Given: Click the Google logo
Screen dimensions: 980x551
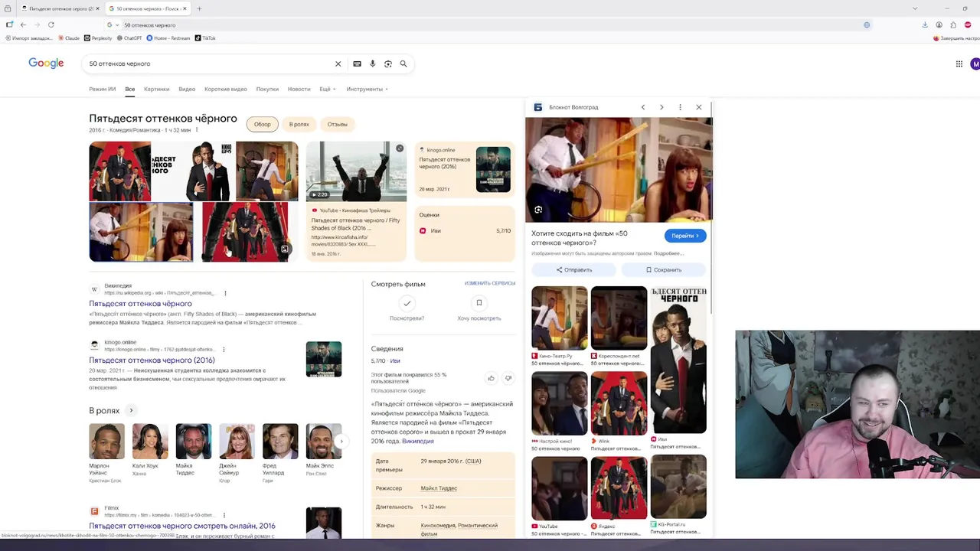Looking at the screenshot, I should 46,64.
